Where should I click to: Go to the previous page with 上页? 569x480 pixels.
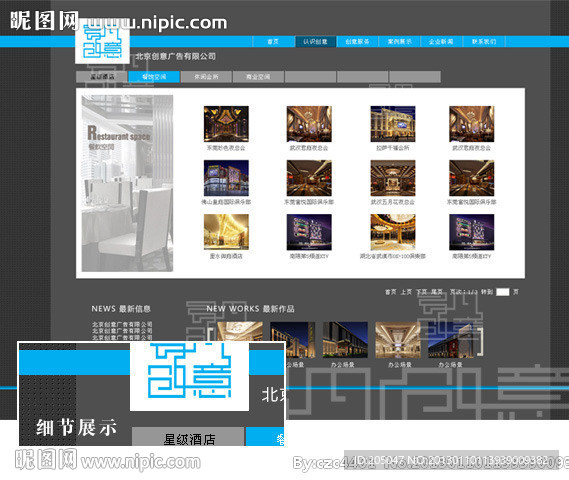406,292
